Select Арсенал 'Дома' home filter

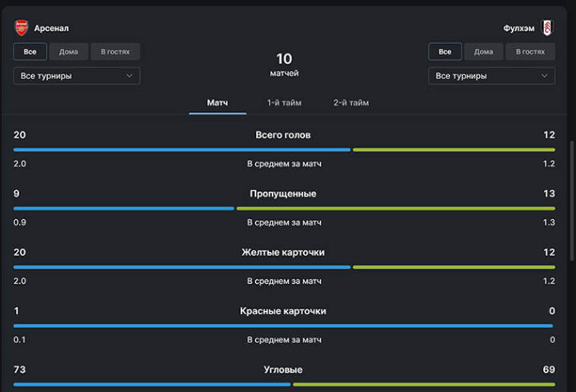(x=69, y=51)
